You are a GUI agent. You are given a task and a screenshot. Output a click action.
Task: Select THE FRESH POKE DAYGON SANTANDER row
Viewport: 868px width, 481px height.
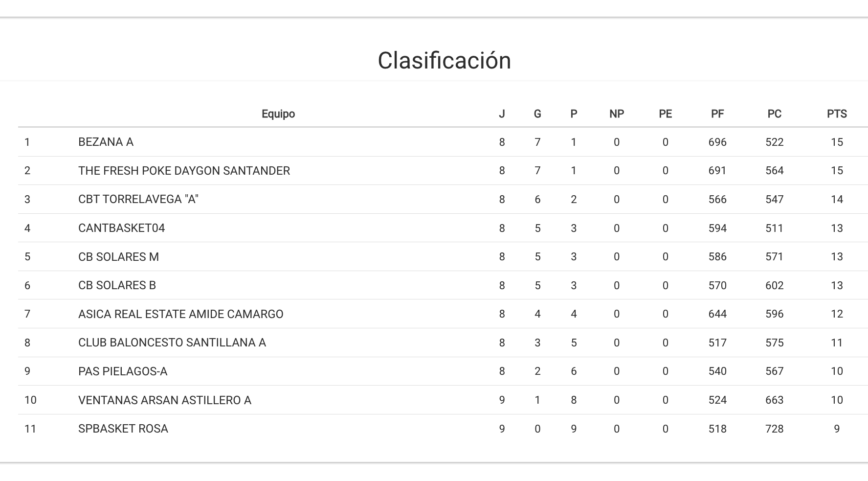[184, 171]
